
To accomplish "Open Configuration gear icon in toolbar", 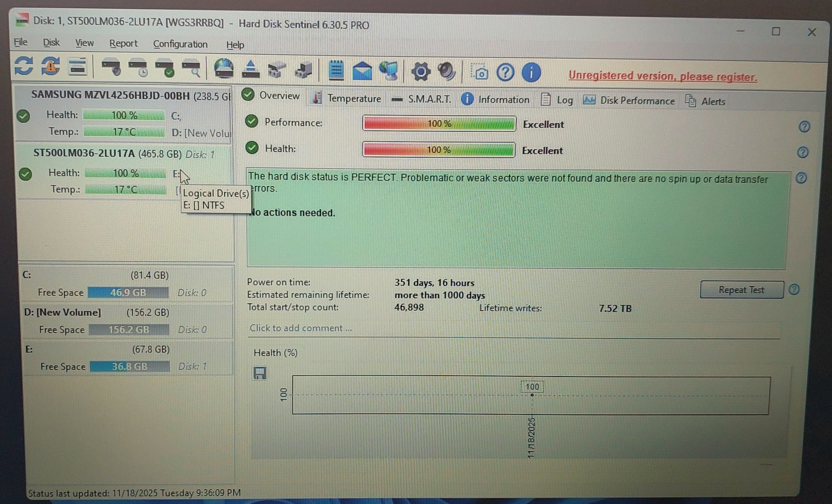I will [421, 71].
